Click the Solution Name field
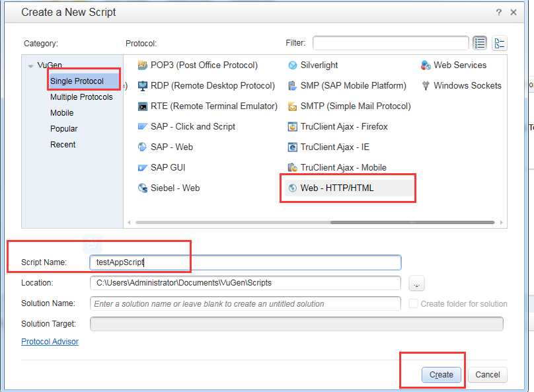The image size is (534, 392). (x=246, y=303)
